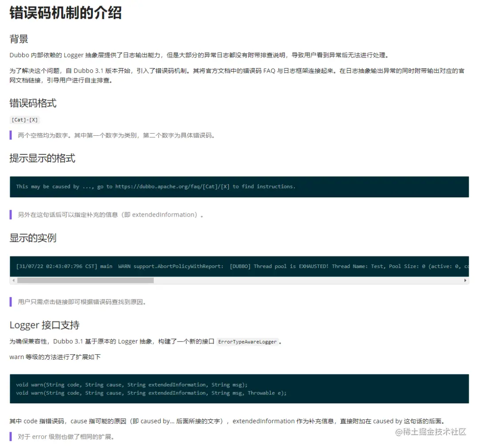478x448 pixels.
Task: Click the left scroll arrow of the log code block
Action: (x=13, y=280)
